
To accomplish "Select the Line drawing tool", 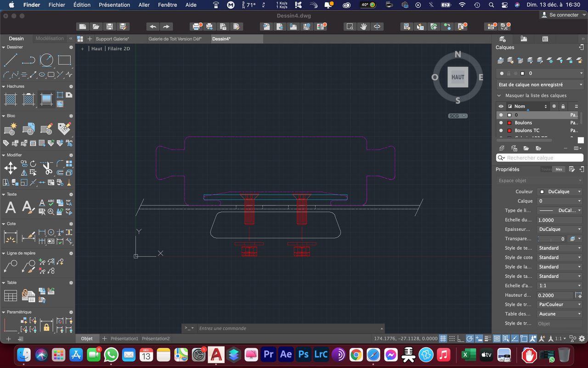I will tap(11, 60).
